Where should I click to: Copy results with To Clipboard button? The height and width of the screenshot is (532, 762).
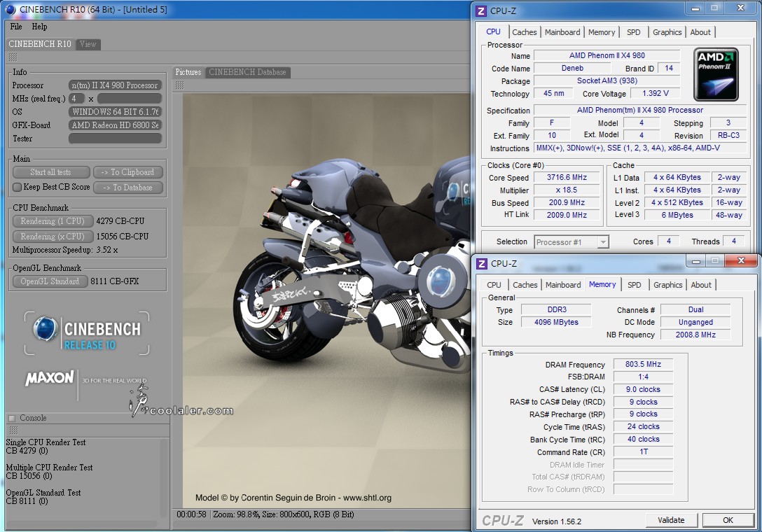click(x=127, y=172)
